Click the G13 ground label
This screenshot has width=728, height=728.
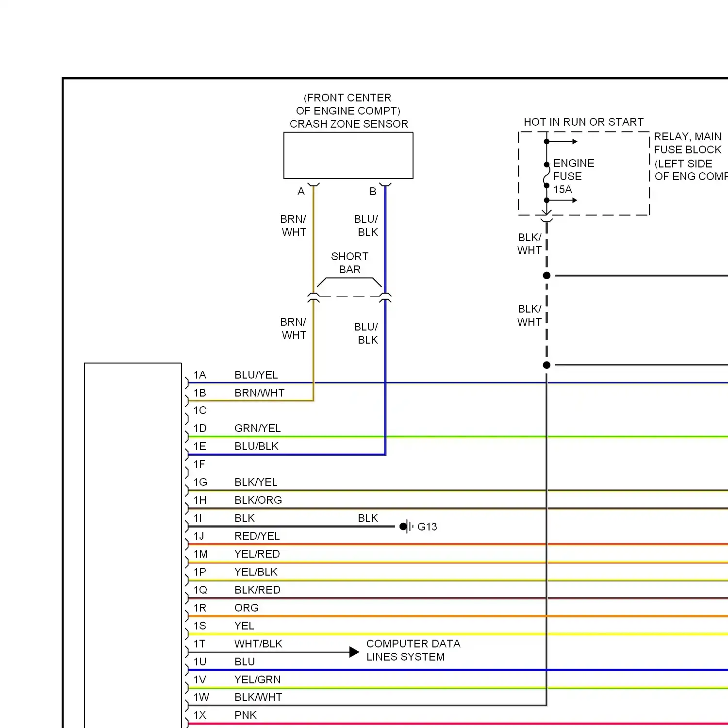pyautogui.click(x=427, y=527)
